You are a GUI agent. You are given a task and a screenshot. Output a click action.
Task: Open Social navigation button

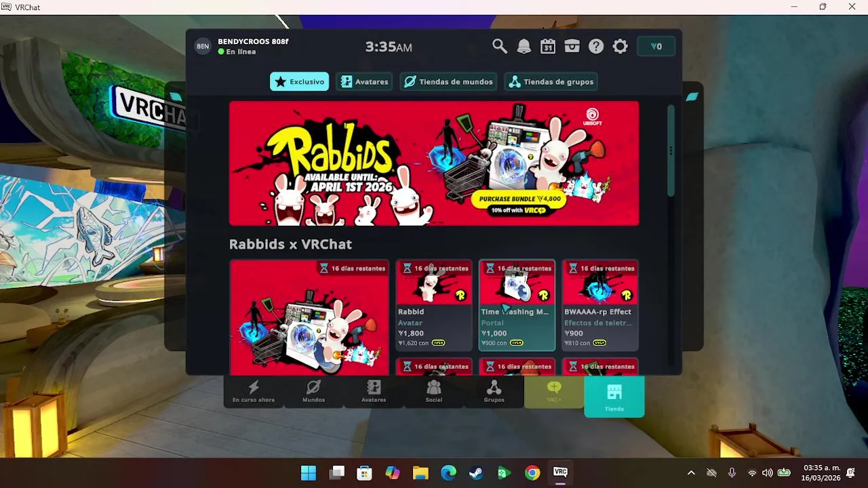[x=434, y=392]
